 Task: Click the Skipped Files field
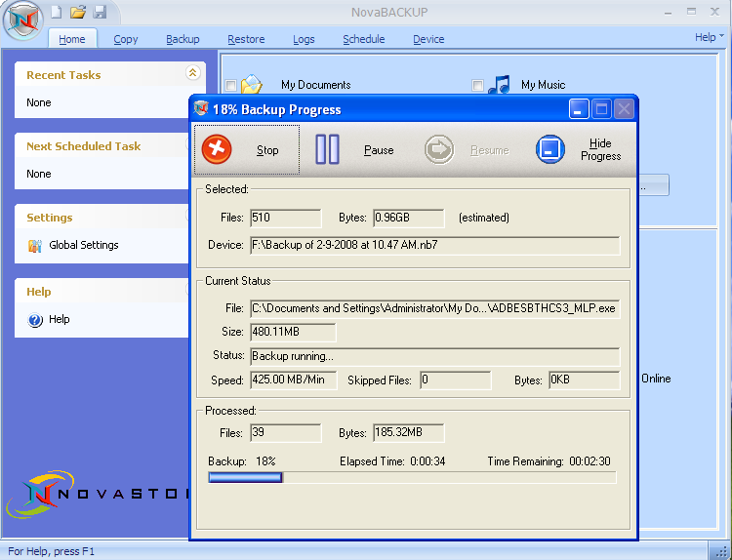click(x=455, y=380)
